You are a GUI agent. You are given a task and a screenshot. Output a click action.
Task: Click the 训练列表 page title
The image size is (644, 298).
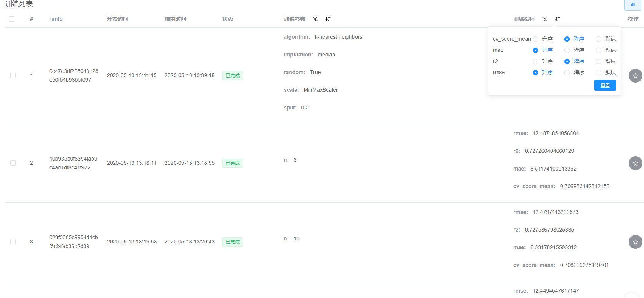click(x=19, y=4)
